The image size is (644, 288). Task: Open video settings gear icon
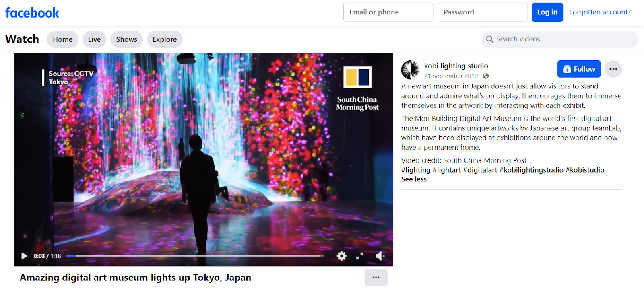coord(341,256)
